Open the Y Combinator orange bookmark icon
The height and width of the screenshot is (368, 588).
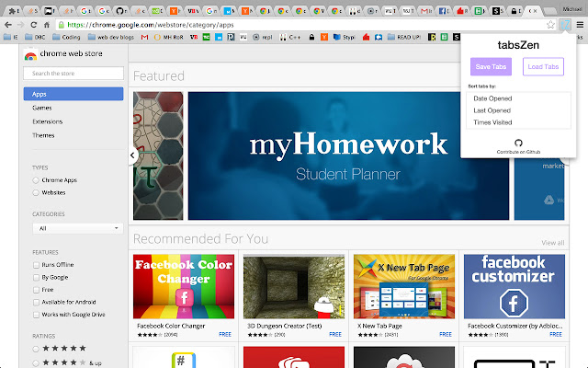324,37
